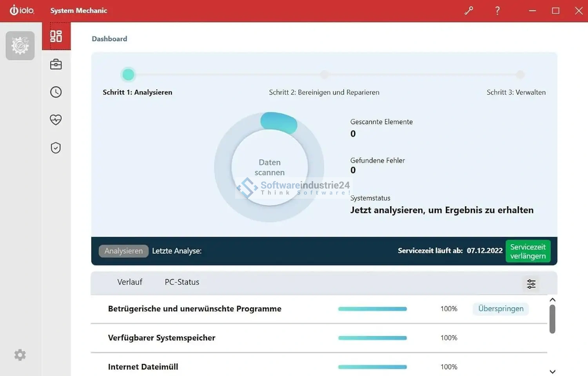
Task: Switch to the Verlauf tab
Action: (130, 282)
